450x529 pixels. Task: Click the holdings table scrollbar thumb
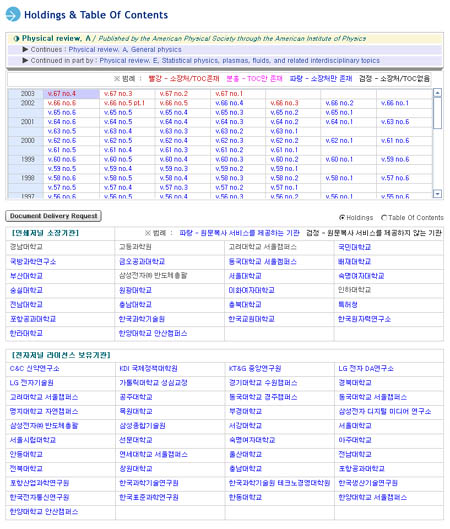[x=437, y=113]
